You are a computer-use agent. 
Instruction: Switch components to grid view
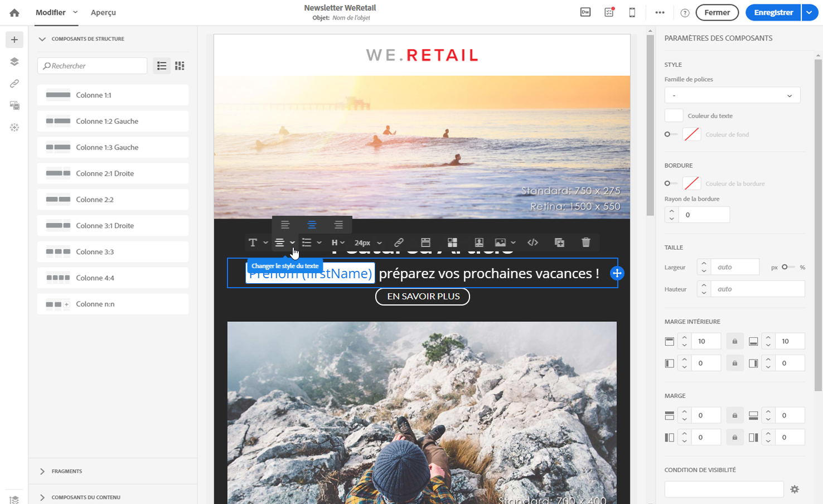(x=180, y=66)
